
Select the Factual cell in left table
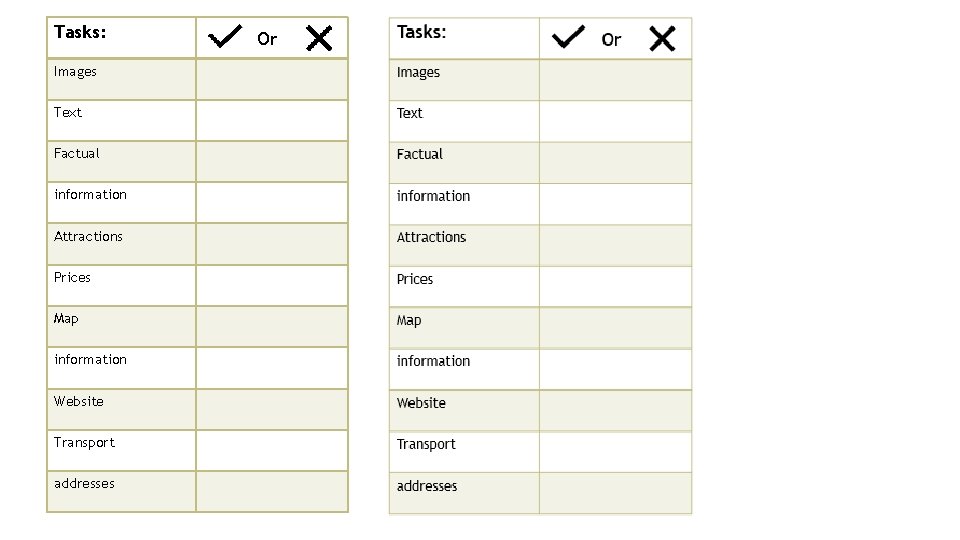pyautogui.click(x=121, y=162)
